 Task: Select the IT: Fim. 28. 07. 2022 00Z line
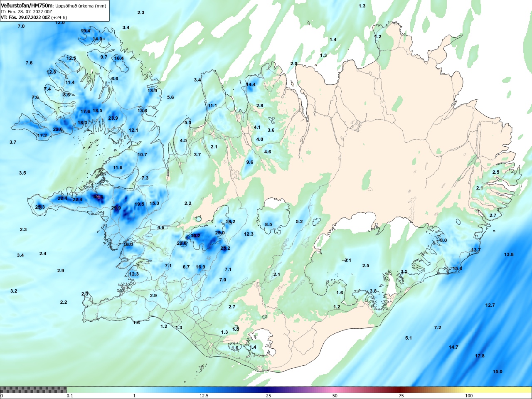pos(27,12)
